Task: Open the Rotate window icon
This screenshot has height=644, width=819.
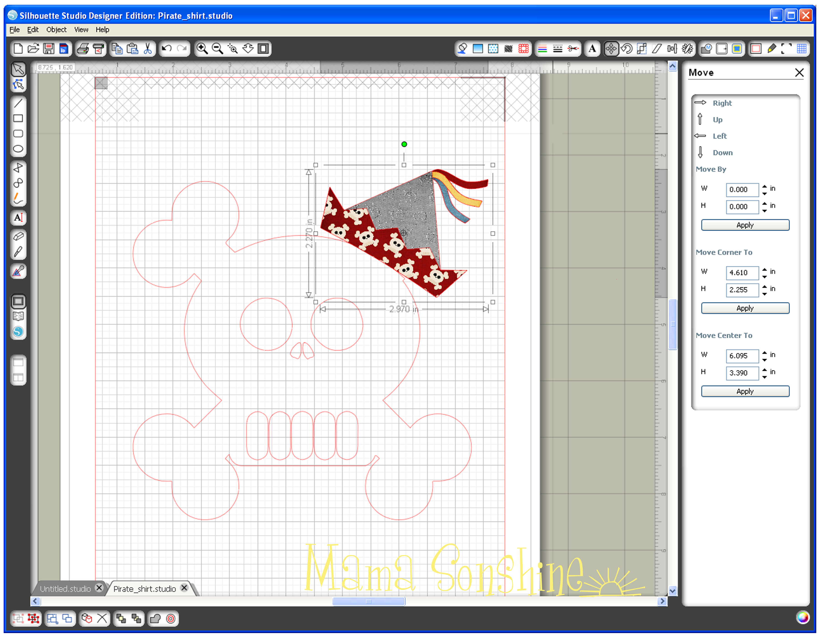Action: pos(627,49)
